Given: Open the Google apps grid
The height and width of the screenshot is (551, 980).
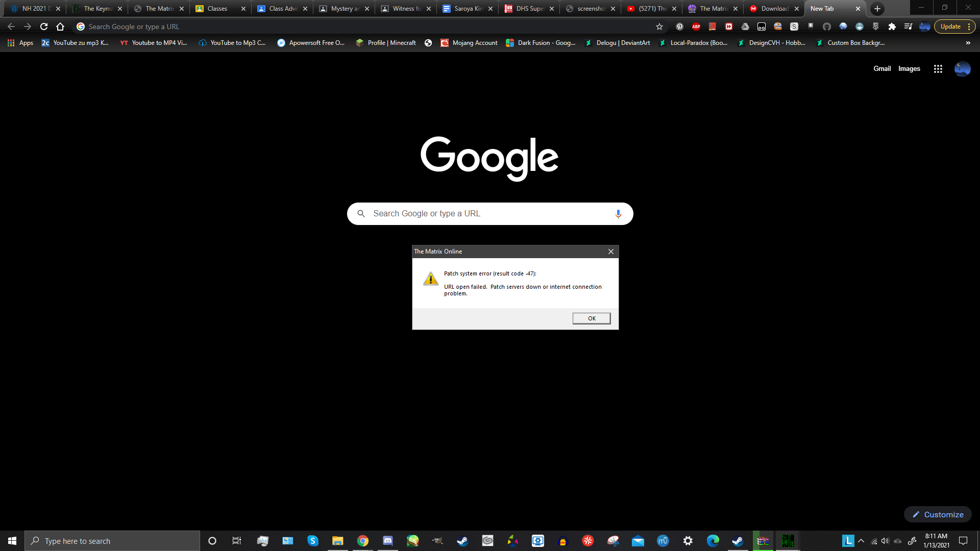Looking at the screenshot, I should pos(938,69).
